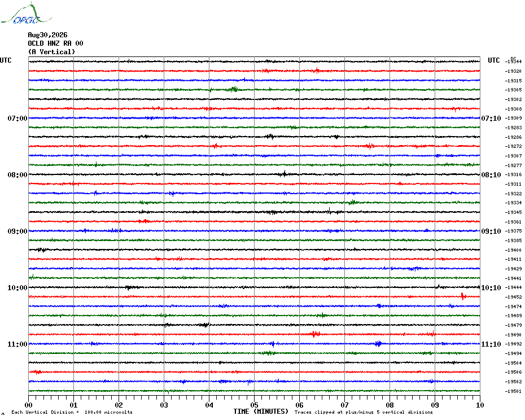The height and width of the screenshot is (420, 525).
Task: Click DC offset value '-19429'
Action: (x=513, y=269)
